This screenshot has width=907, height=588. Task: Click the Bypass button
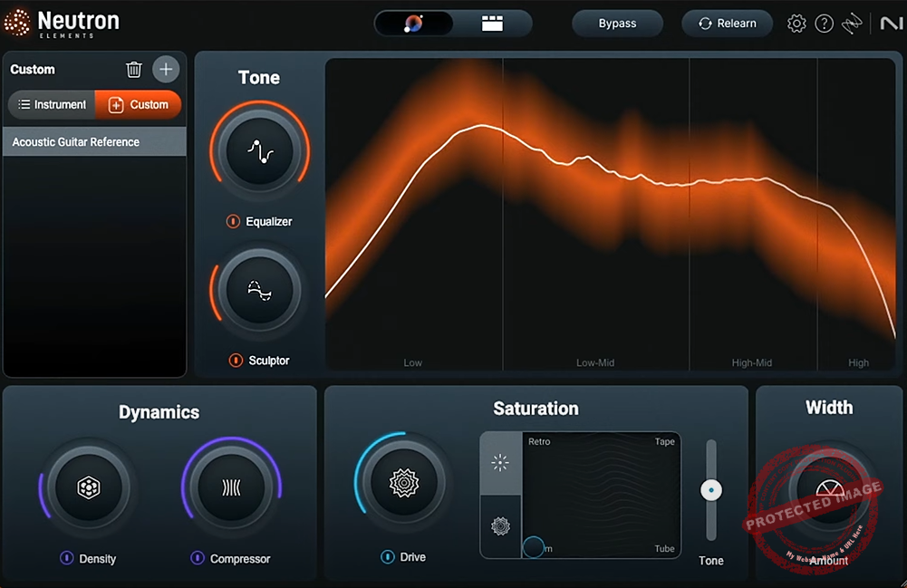[617, 24]
